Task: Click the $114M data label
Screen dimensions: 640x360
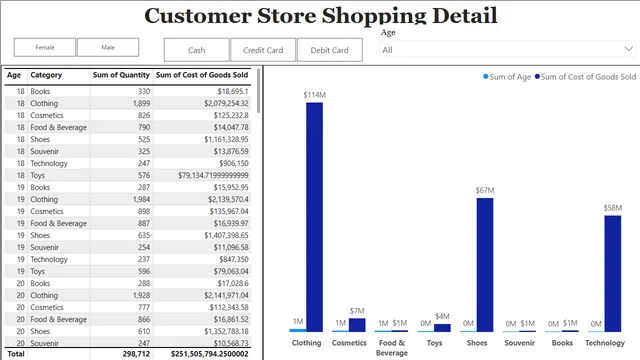Action: click(x=314, y=95)
